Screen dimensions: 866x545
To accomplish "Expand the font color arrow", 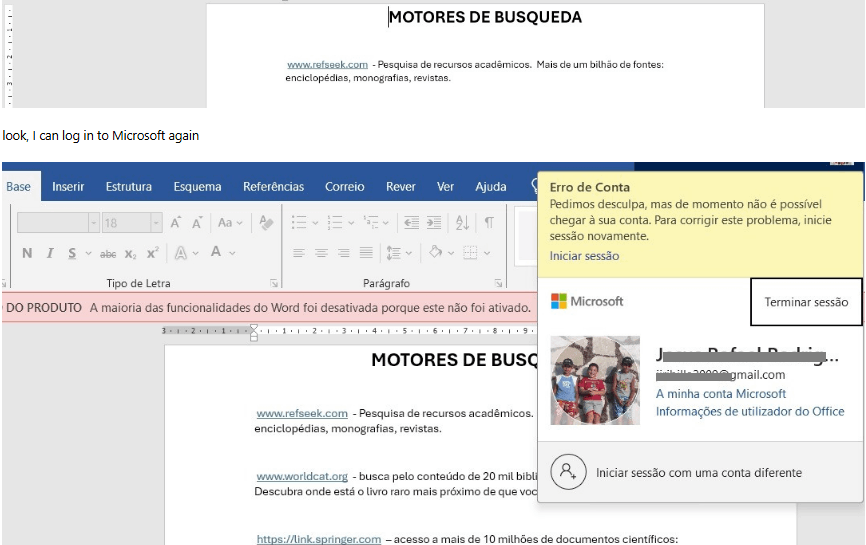I will pos(233,253).
